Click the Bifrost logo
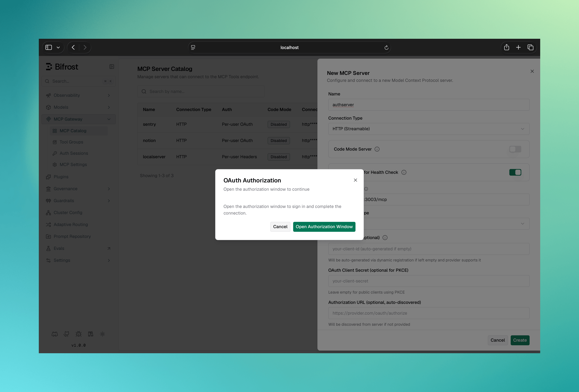 (62, 67)
